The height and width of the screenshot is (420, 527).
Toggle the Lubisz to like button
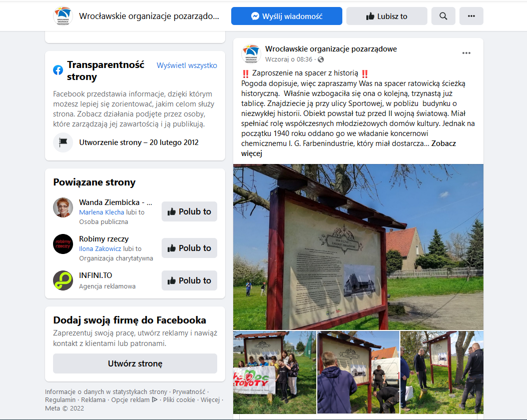click(386, 16)
